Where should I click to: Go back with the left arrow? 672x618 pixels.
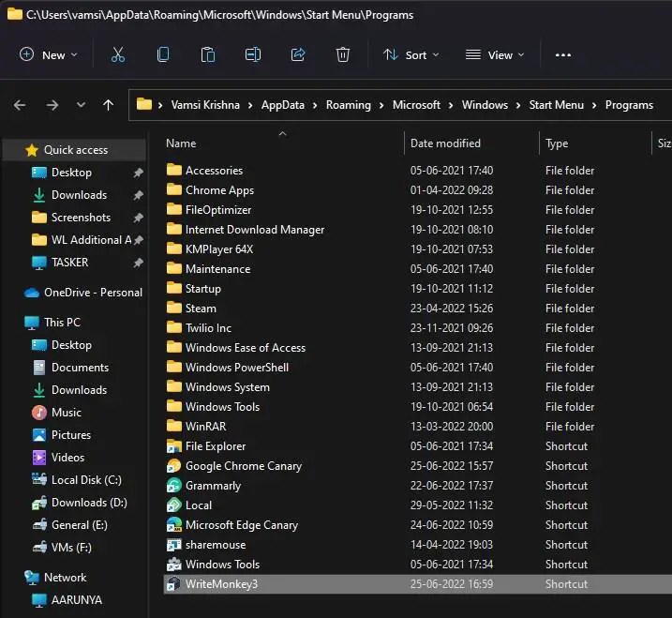coord(20,105)
